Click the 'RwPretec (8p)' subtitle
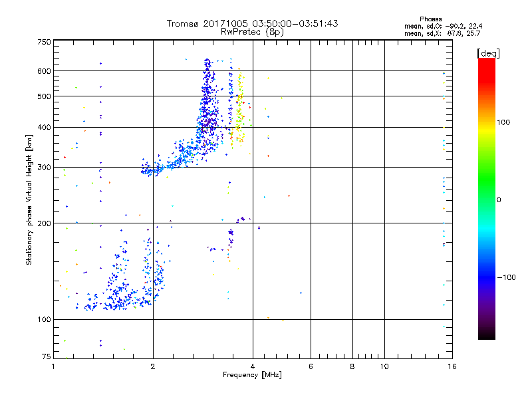This screenshot has width=532, height=399. tap(252, 32)
